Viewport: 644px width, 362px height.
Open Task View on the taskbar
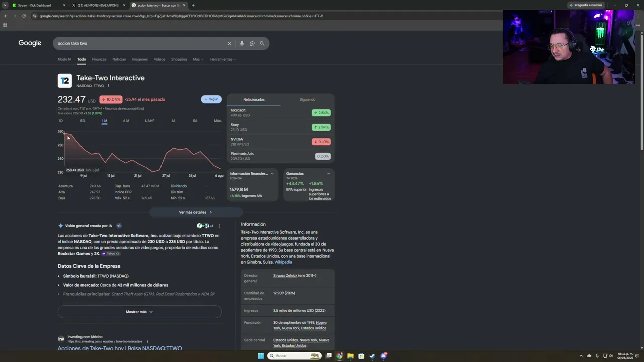[329, 356]
